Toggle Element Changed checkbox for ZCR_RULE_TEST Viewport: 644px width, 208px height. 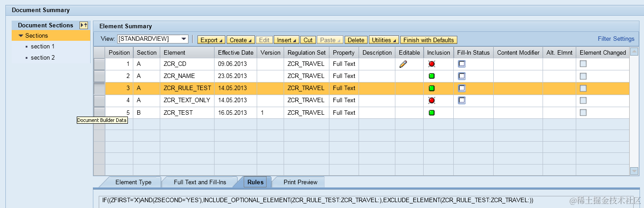(x=583, y=88)
